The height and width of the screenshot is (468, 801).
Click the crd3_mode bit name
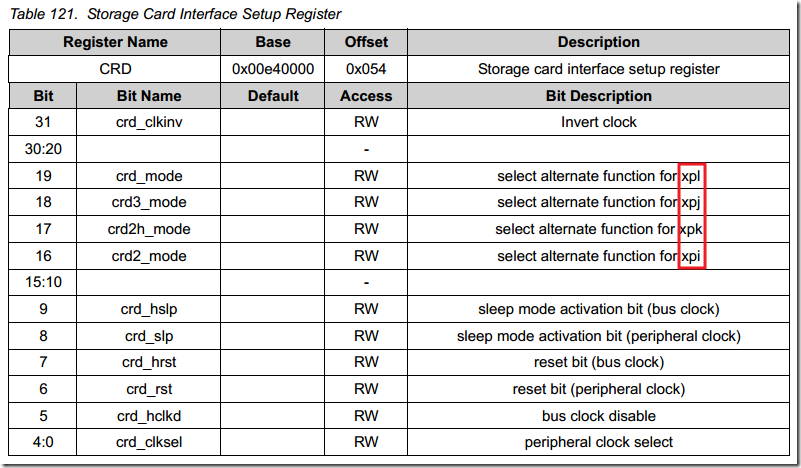coord(147,202)
